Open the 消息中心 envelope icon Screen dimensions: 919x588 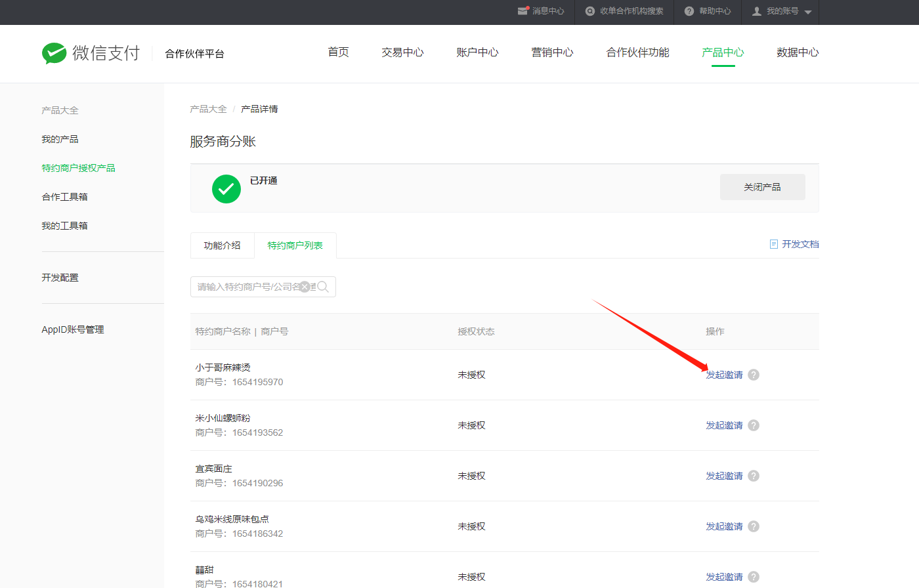[x=523, y=10]
